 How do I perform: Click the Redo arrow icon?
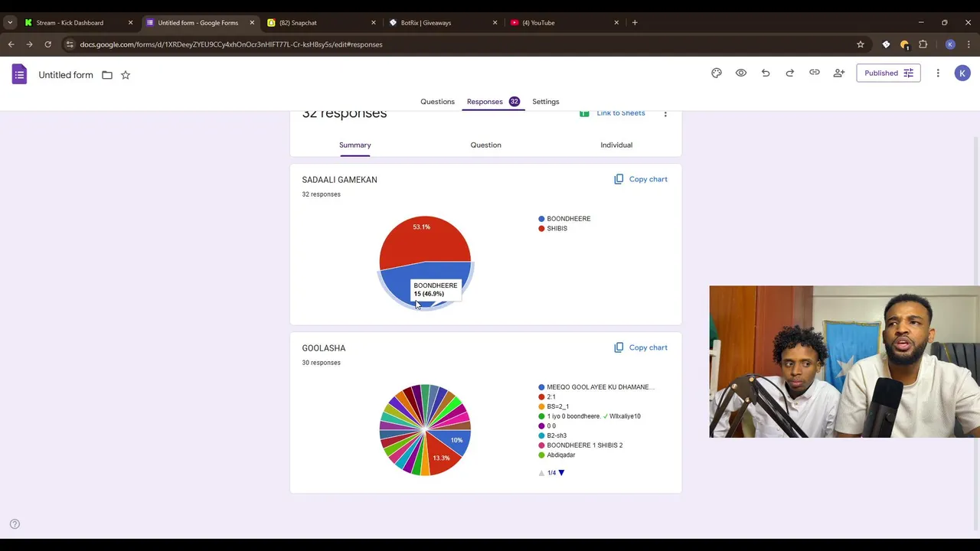click(790, 73)
